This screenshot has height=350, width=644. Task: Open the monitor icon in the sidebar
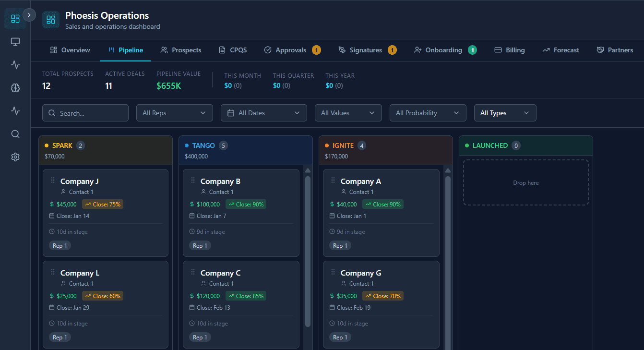15,42
